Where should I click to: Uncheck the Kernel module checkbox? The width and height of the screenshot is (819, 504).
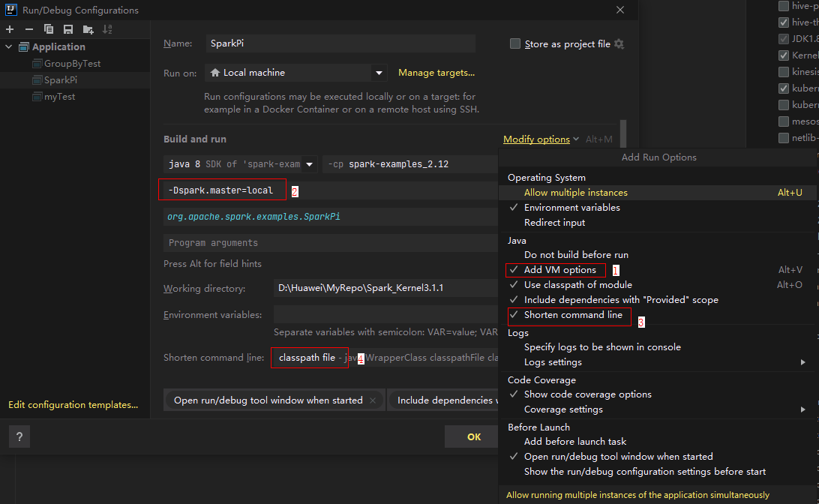(784, 55)
